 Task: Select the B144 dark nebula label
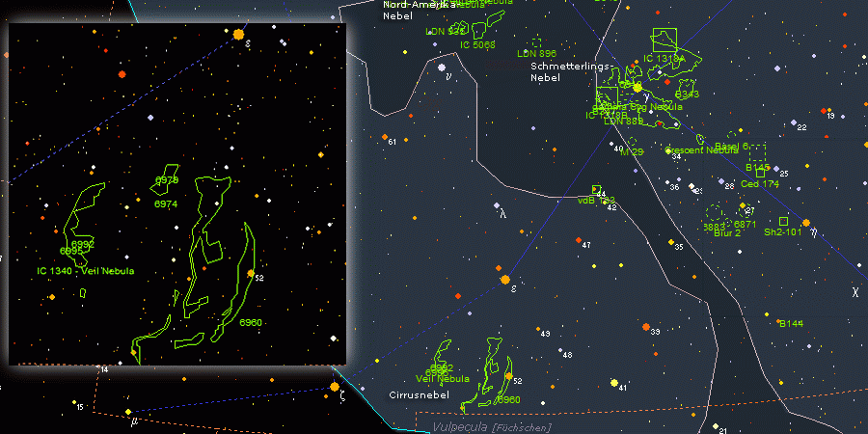[791, 323]
